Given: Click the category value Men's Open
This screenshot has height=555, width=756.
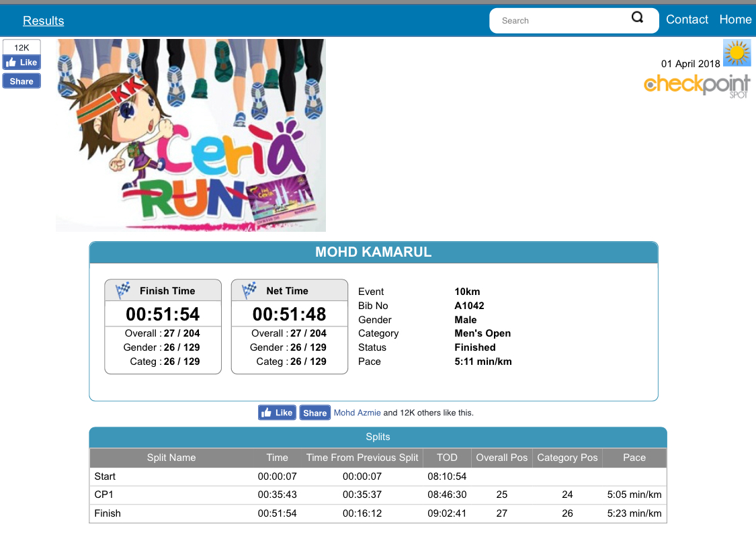Looking at the screenshot, I should pos(482,333).
